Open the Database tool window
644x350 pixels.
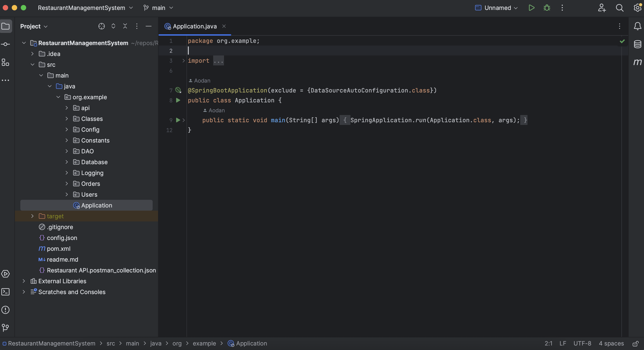coord(637,44)
